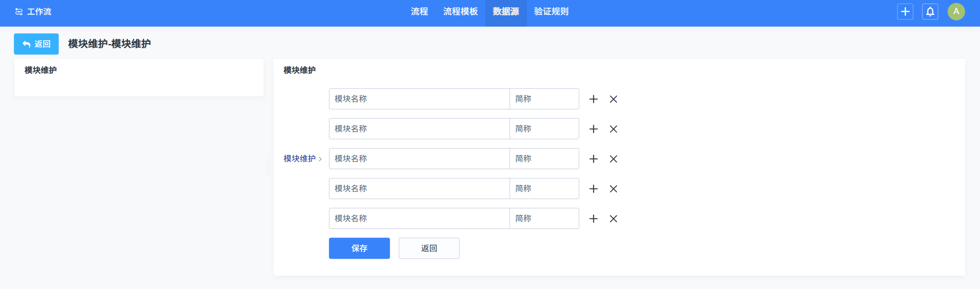Image resolution: width=980 pixels, height=289 pixels.
Task: Remove the second module row
Action: pos(613,129)
